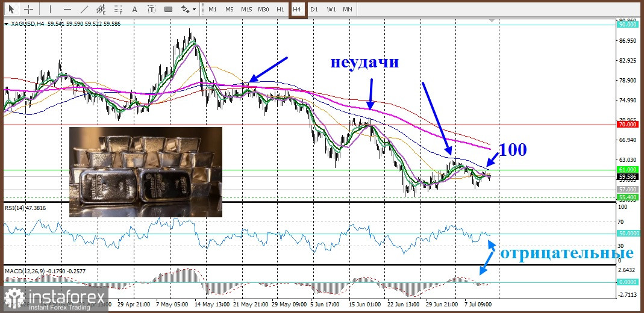
Task: Select the trendline drawing tool
Action: 84,8
